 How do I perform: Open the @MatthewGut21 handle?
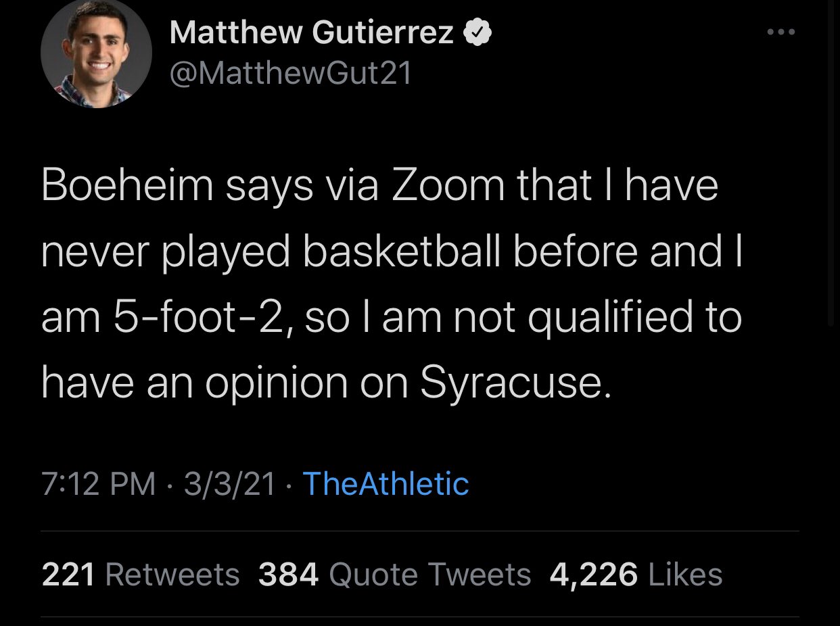click(291, 74)
